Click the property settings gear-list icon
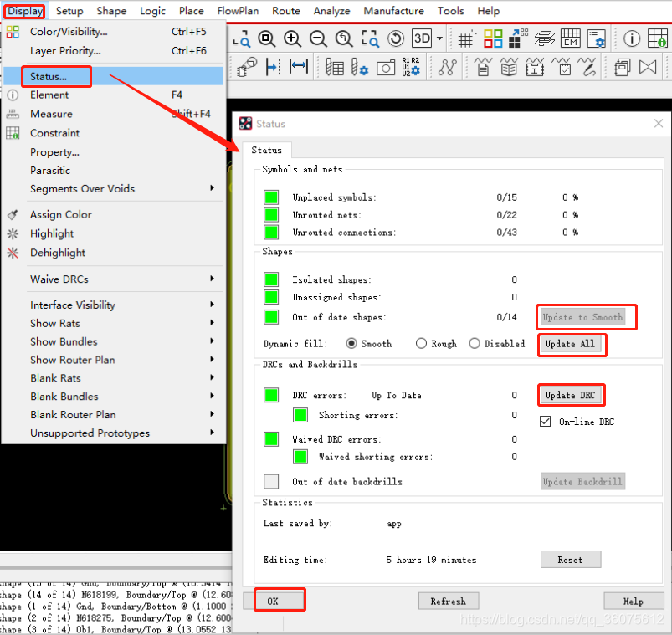672x635 pixels. (596, 38)
